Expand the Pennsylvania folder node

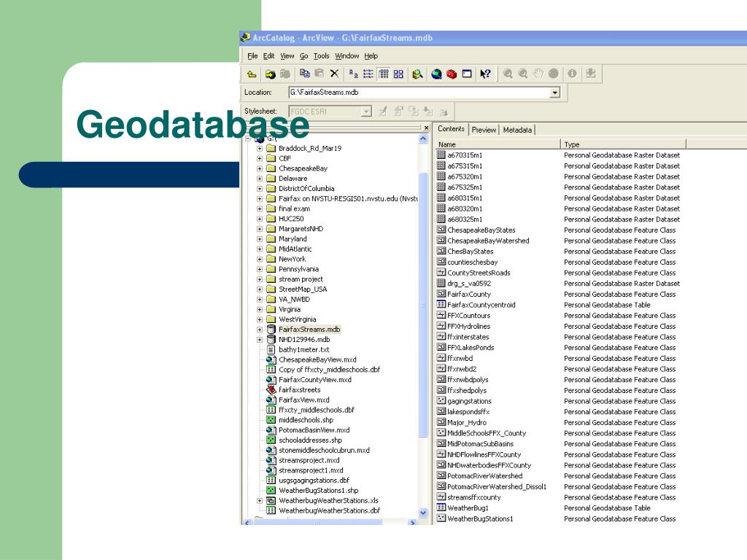[x=260, y=269]
